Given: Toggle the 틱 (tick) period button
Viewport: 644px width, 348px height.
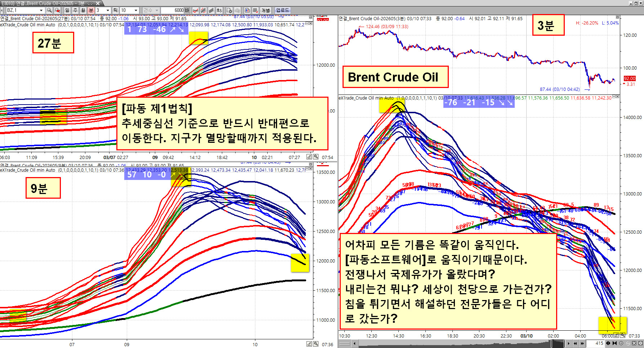Looking at the screenshot, I should [x=115, y=10].
